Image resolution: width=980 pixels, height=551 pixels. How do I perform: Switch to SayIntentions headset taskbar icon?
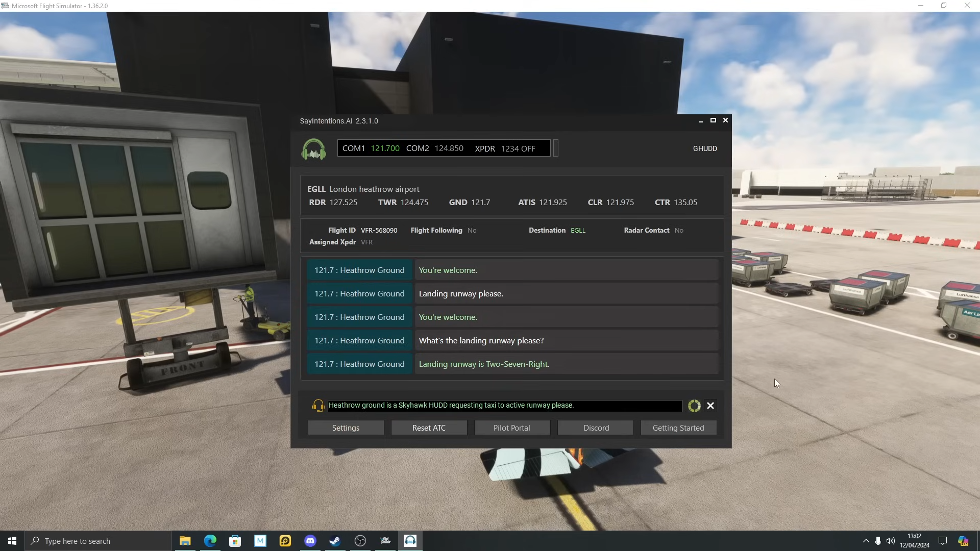coord(410,541)
